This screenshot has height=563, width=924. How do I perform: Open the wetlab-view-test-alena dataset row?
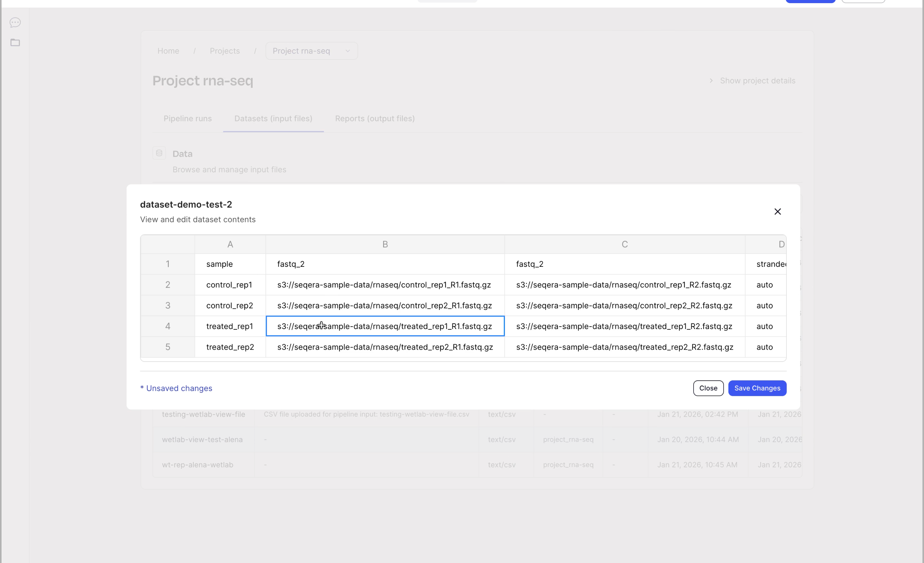click(x=477, y=439)
